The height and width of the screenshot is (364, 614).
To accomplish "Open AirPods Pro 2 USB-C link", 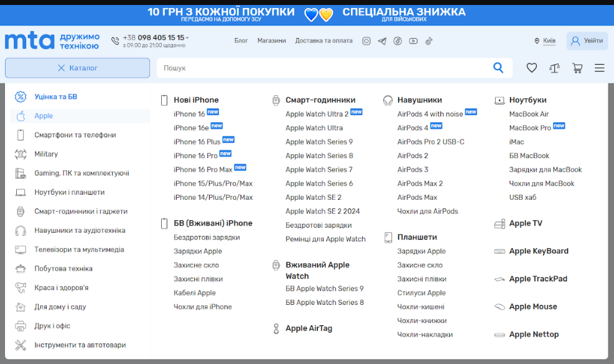I will pos(430,142).
